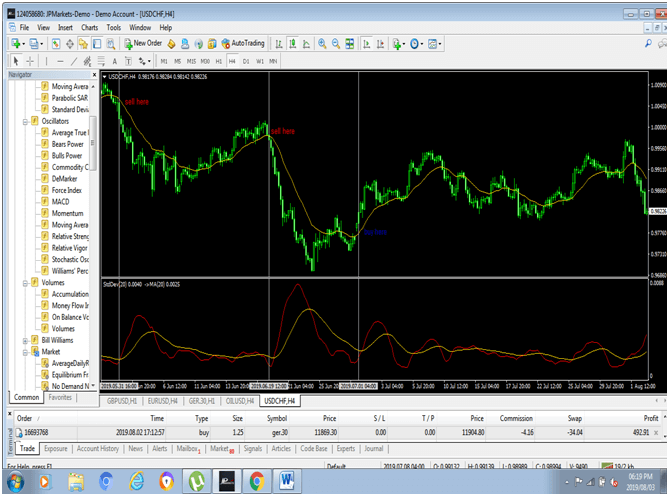Open the Charts menu
Viewport: 669px width, 496px height.
[89, 28]
